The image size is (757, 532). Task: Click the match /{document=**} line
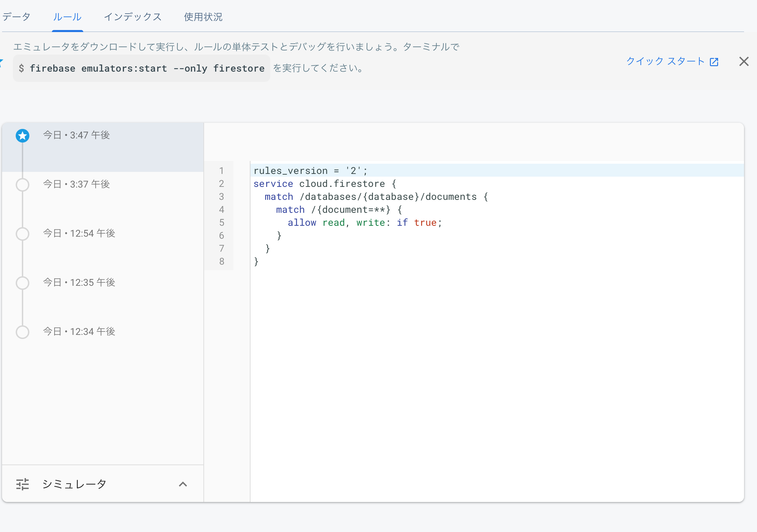coord(339,209)
